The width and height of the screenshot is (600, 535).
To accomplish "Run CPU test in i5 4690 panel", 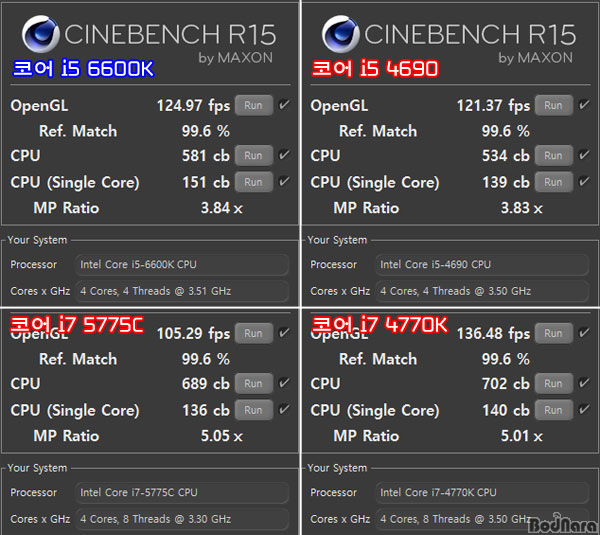I will tap(554, 155).
